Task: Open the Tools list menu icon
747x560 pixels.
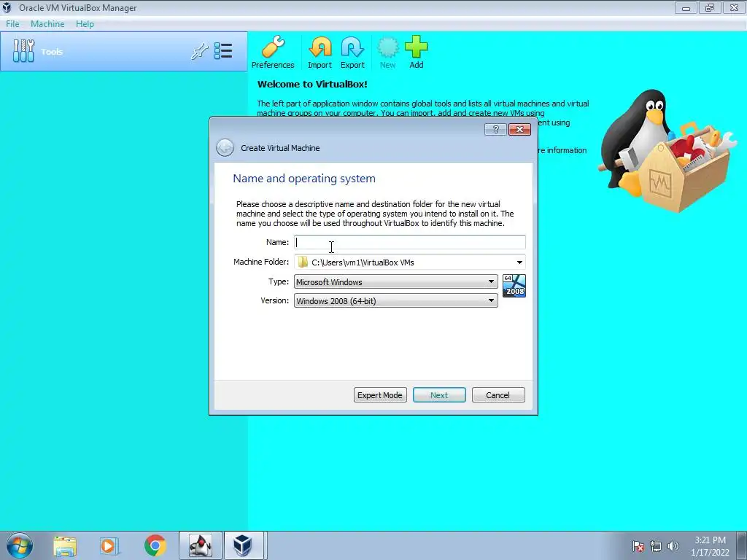Action: coord(223,51)
